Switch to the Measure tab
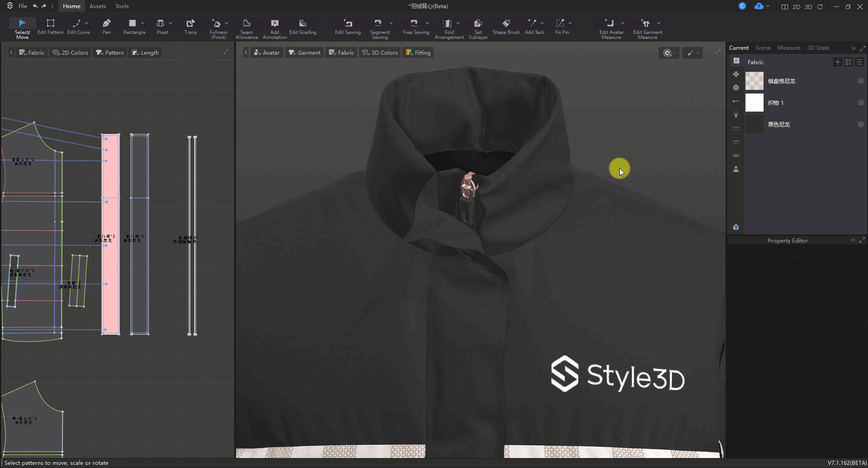This screenshot has height=468, width=868. tap(788, 47)
